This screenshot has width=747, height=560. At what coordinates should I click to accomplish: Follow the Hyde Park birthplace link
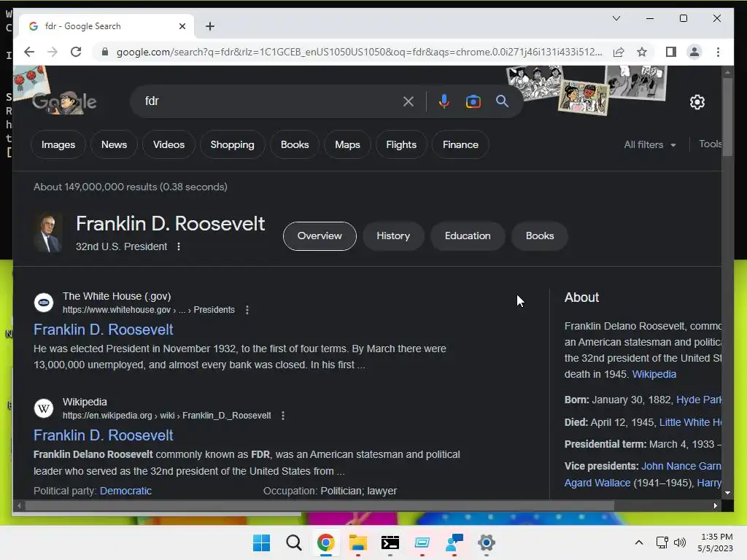698,400
